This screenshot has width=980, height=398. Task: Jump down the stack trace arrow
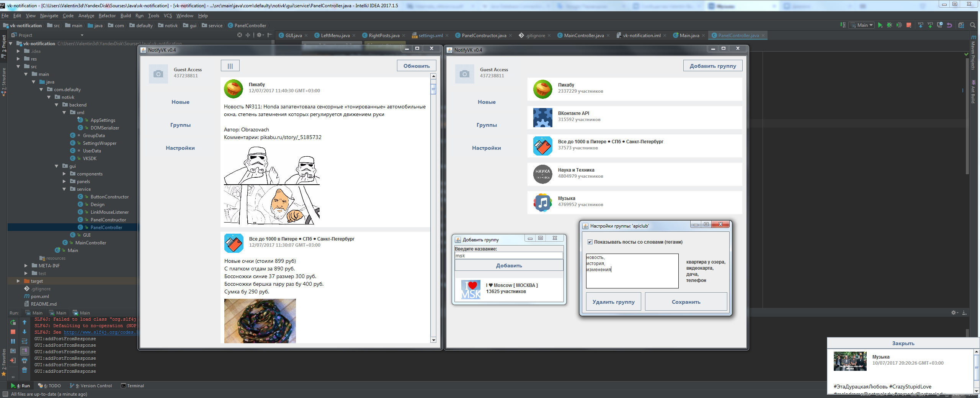24,332
